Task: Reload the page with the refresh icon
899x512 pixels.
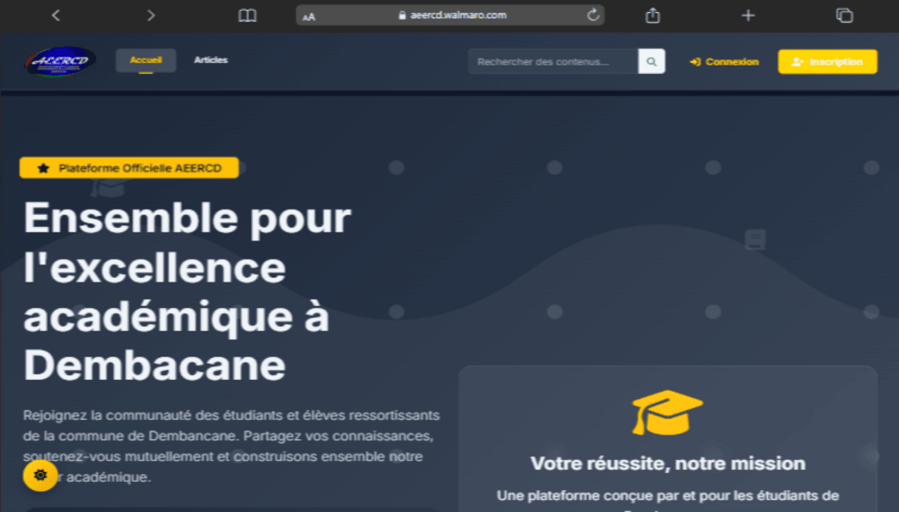Action: [x=593, y=15]
